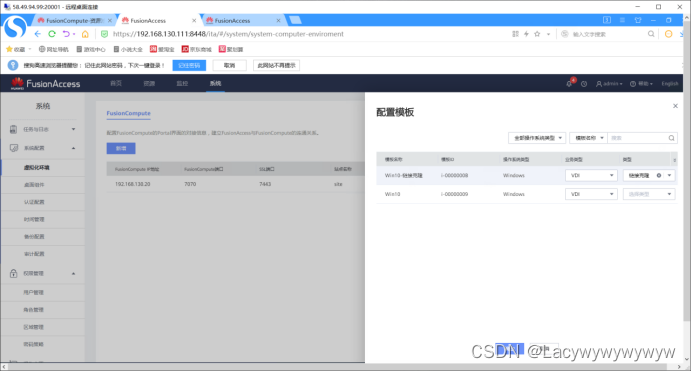The image size is (691, 371).
Task: Reload the page with the green refresh icon
Action: coord(52,34)
